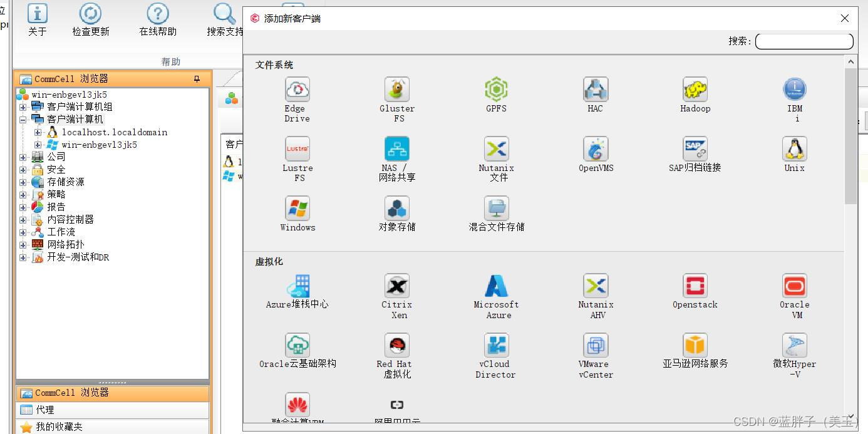
Task: Choose the VMware vCenter icon
Action: tap(596, 346)
